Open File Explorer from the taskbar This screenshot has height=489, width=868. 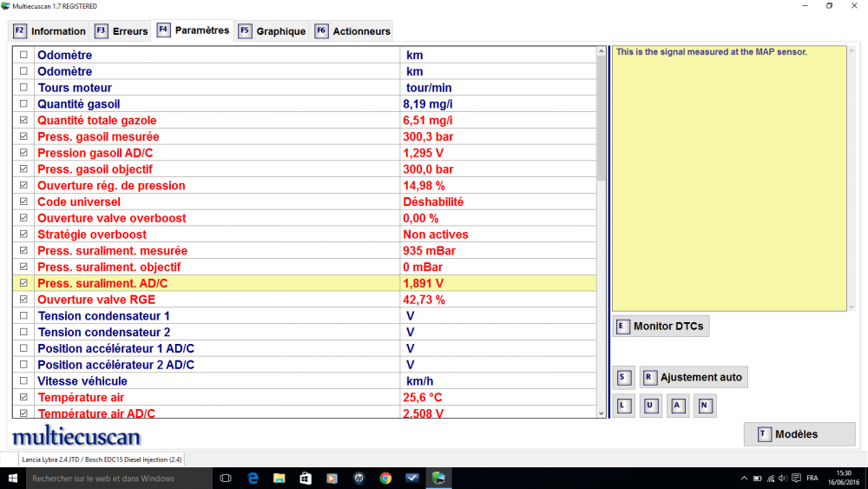[279, 478]
